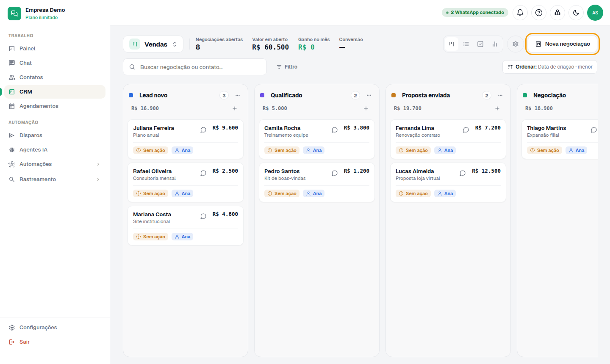Open Disparos in the sidebar

[55, 135]
